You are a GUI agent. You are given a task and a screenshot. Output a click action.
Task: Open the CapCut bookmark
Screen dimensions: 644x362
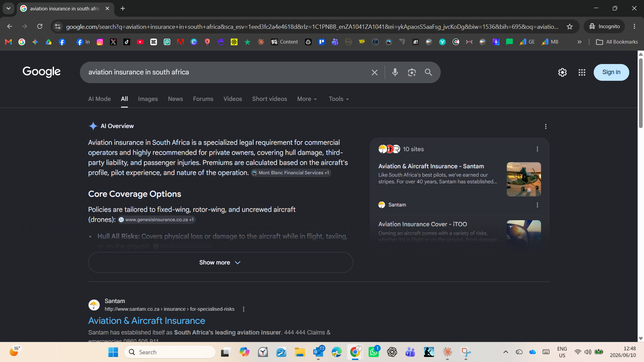[154, 42]
